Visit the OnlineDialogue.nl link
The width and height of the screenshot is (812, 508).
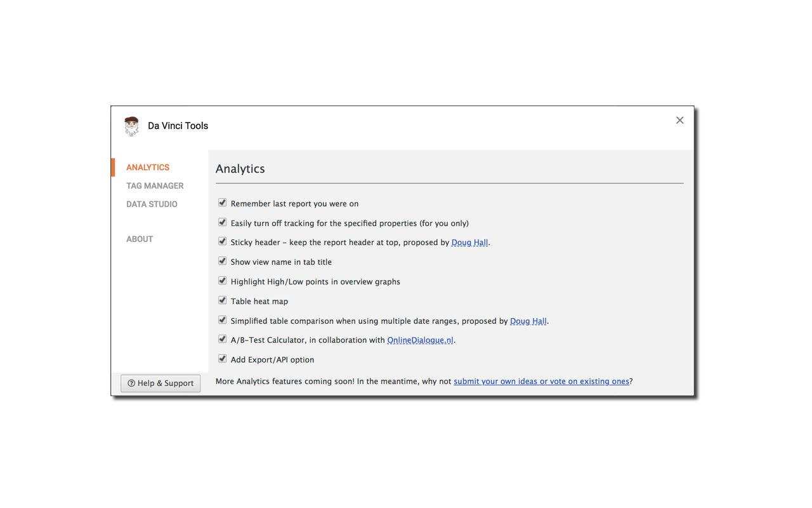coord(420,340)
